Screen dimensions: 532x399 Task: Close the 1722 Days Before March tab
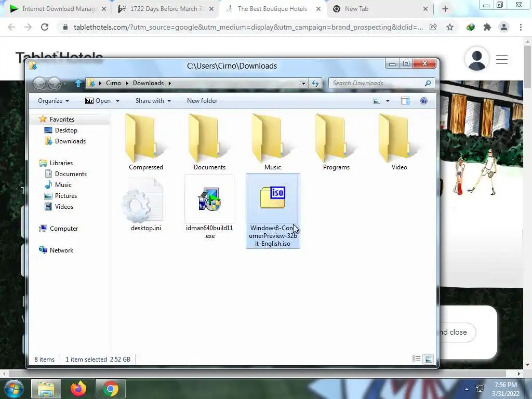[x=211, y=9]
